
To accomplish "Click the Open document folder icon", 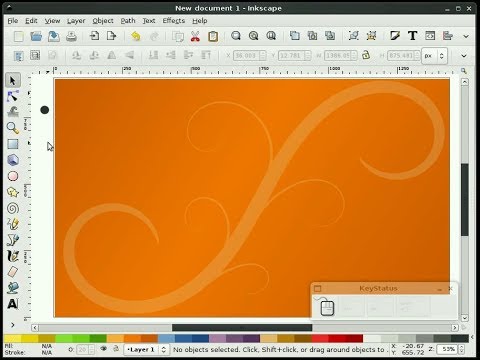I will pyautogui.click(x=36, y=36).
